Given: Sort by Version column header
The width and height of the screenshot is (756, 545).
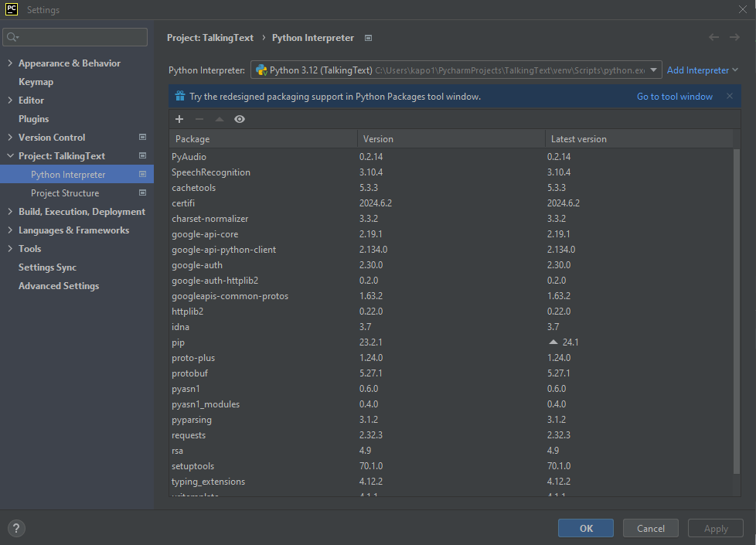Looking at the screenshot, I should pyautogui.click(x=451, y=139).
